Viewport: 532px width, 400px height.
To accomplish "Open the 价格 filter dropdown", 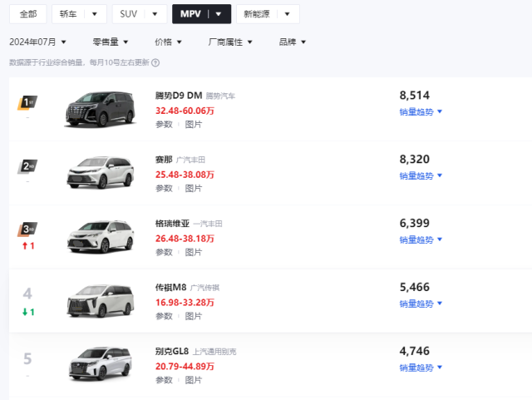I will (167, 42).
